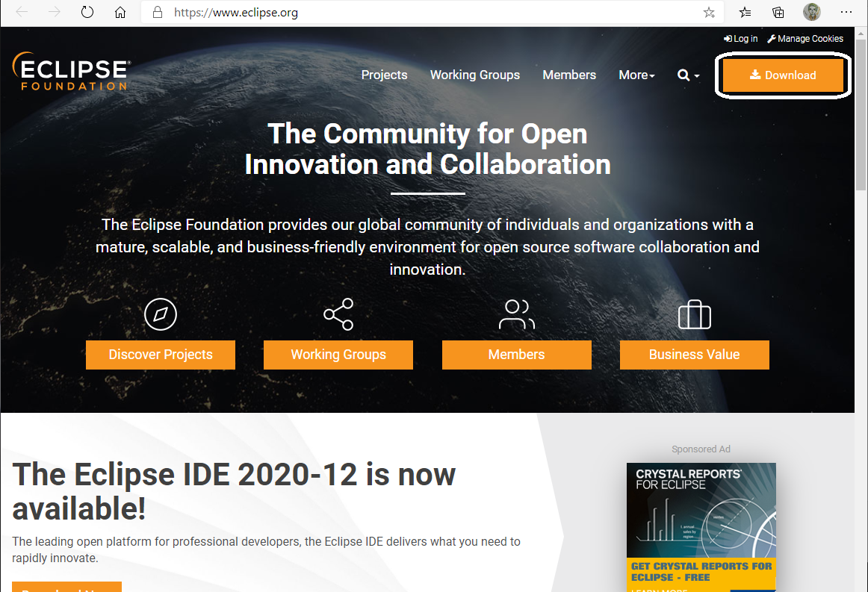Click the share-nodes icon above Working Groups

click(x=338, y=314)
